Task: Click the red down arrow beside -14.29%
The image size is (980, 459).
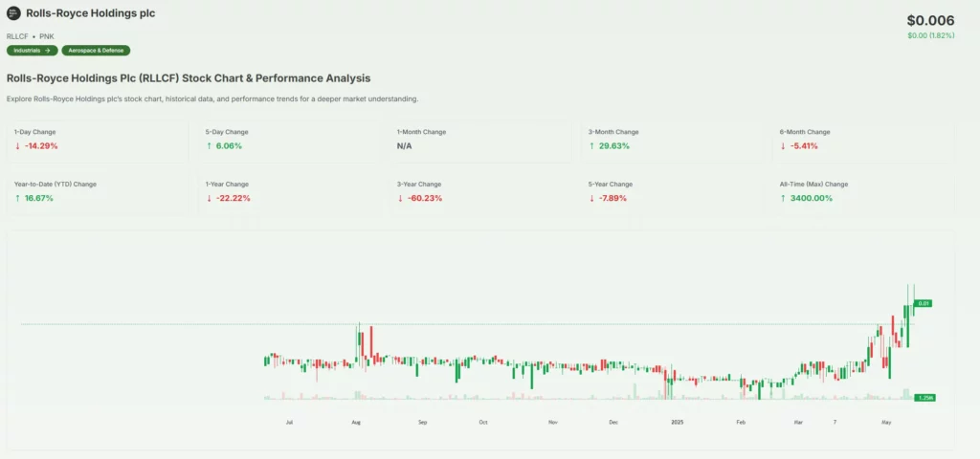Action: (17, 146)
